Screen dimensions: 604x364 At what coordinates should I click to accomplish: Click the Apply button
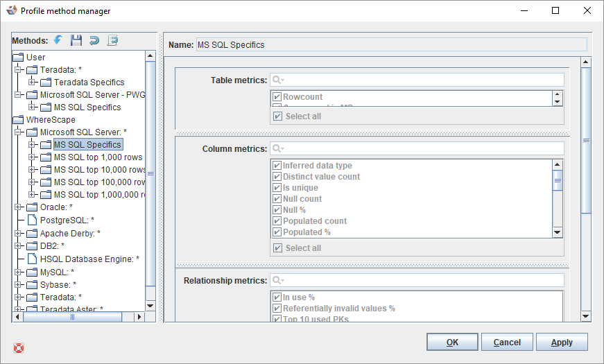pos(562,342)
